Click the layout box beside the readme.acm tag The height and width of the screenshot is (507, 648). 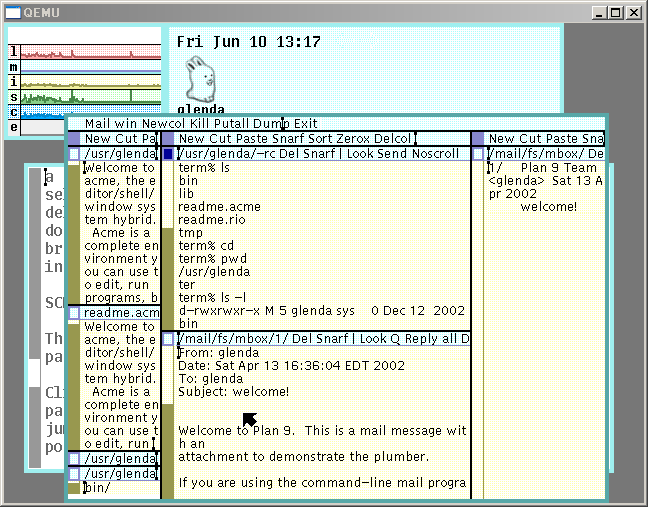click(x=74, y=313)
